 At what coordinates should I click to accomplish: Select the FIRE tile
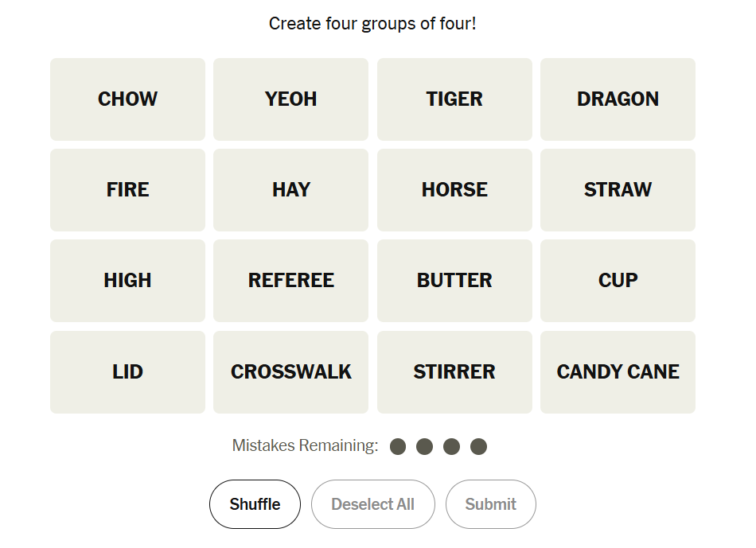[127, 190]
